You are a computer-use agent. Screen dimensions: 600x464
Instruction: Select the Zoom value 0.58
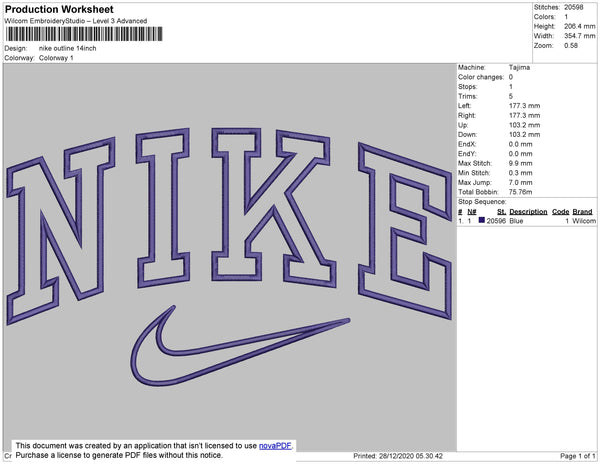pos(571,46)
